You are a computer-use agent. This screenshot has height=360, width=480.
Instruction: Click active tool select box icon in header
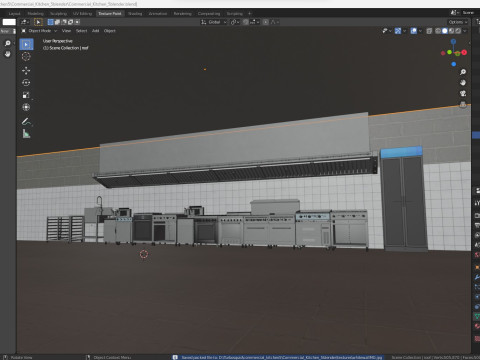[x=38, y=22]
